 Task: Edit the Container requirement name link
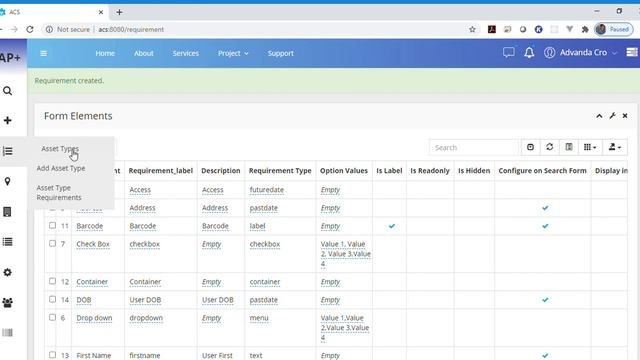[x=92, y=282]
